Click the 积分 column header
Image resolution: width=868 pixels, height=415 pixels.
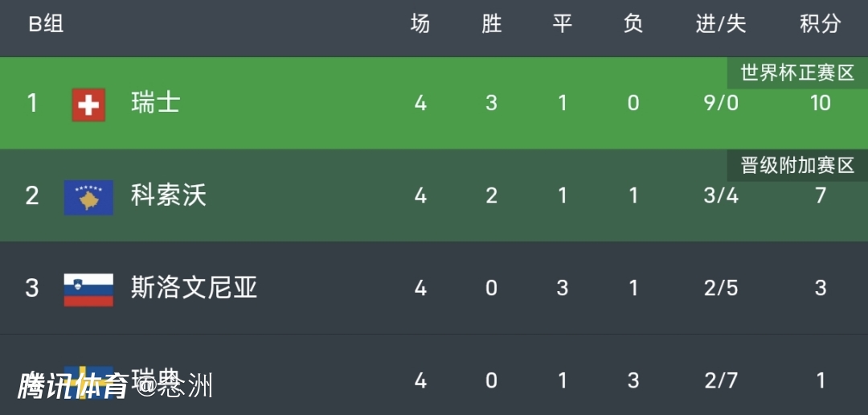(820, 24)
